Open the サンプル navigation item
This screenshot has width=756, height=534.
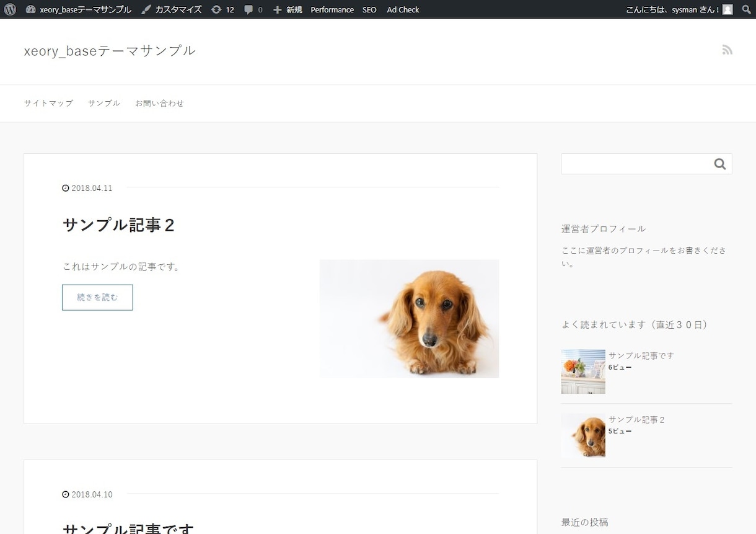click(x=104, y=103)
